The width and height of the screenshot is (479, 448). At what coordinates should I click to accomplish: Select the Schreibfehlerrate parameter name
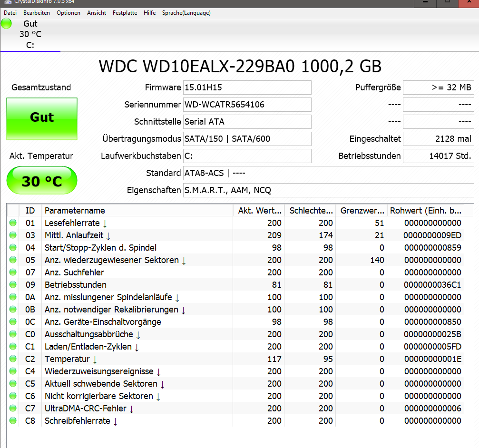click(81, 421)
